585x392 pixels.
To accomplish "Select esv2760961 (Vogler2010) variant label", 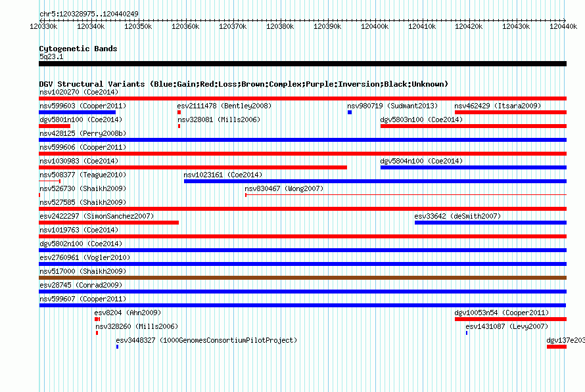I will point(85,257).
